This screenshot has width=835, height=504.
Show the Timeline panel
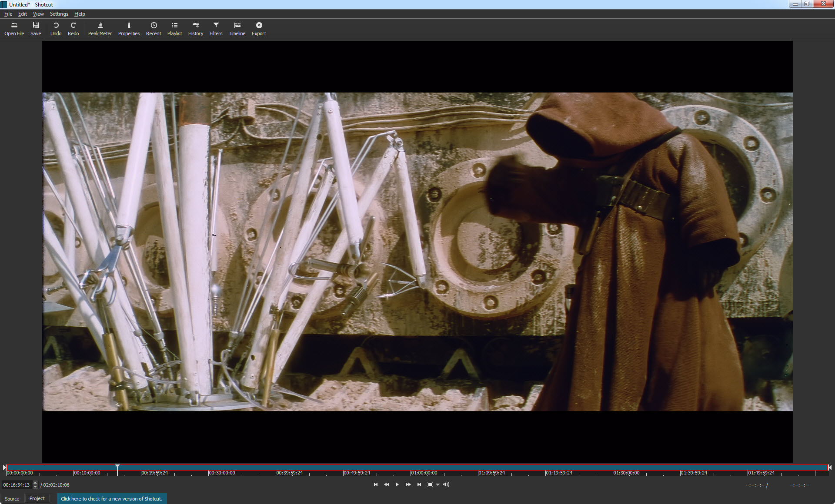coord(237,29)
